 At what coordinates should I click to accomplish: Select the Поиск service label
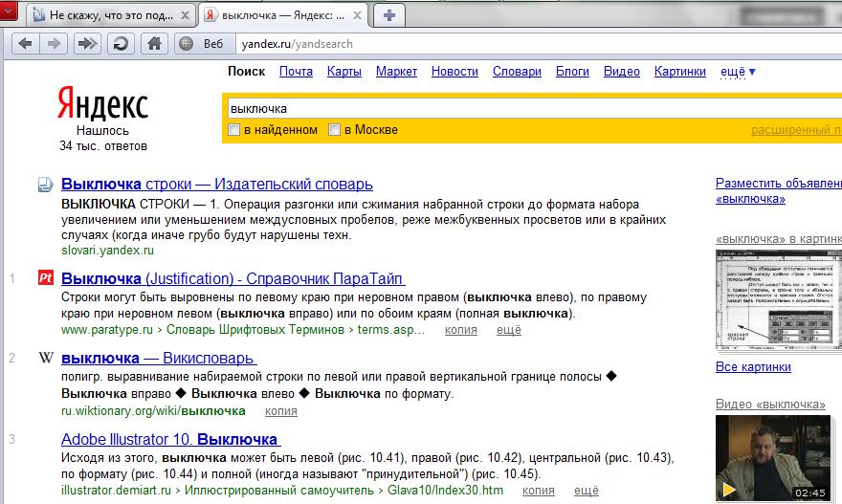(x=247, y=72)
